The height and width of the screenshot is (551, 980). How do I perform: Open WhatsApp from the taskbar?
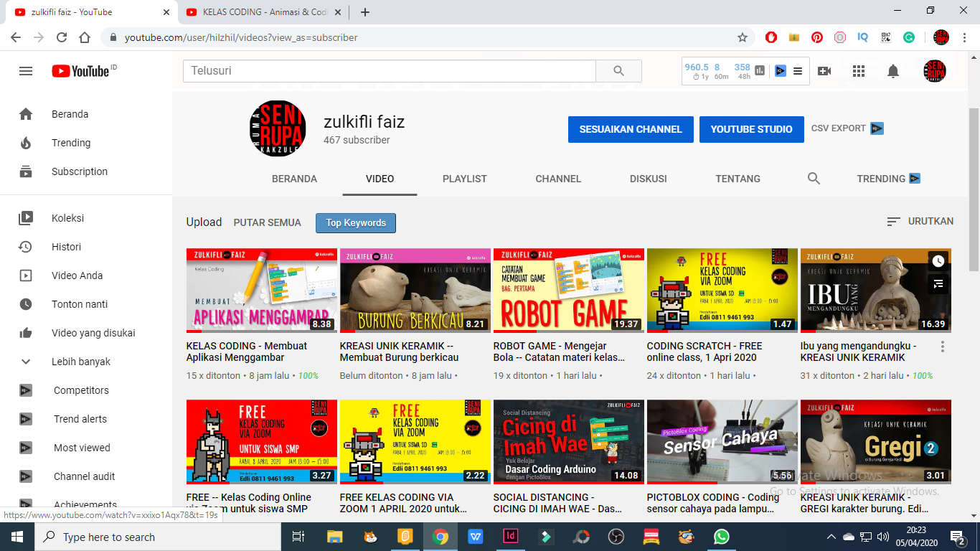pyautogui.click(x=721, y=537)
